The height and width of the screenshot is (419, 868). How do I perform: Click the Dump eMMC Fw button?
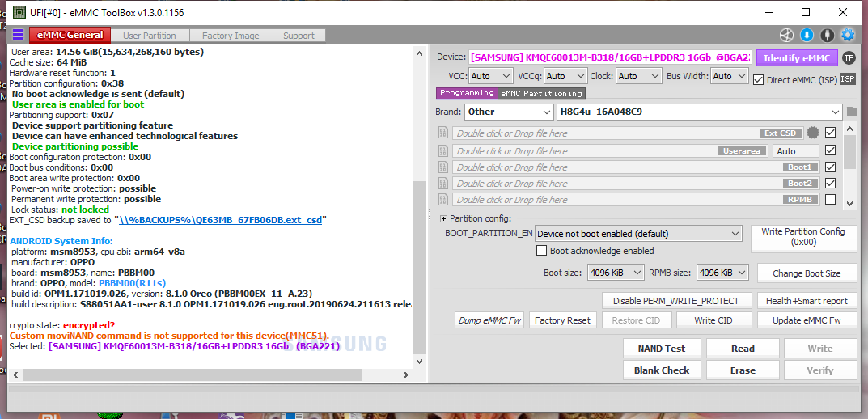(489, 320)
